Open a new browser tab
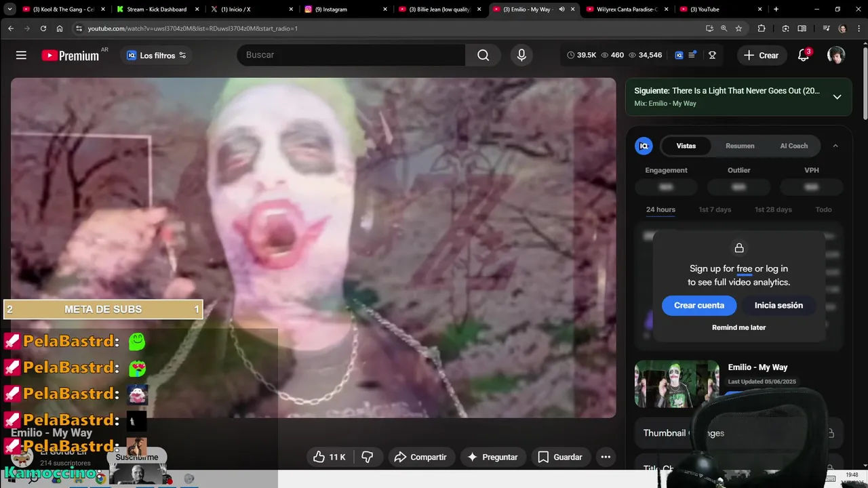The image size is (868, 488). (x=776, y=9)
